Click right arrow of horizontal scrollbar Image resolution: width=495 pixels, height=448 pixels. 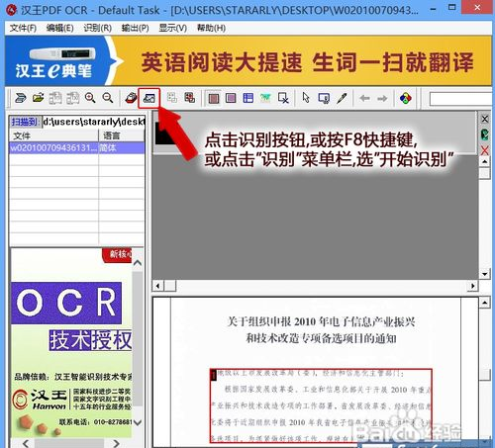pyautogui.click(x=472, y=286)
